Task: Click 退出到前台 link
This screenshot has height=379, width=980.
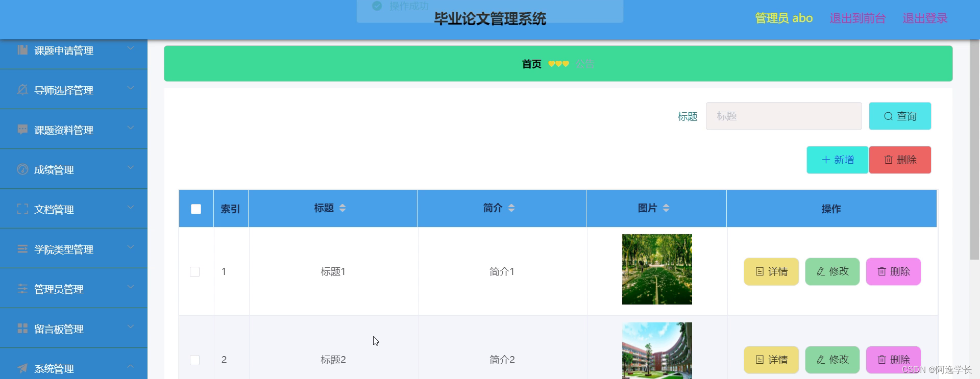Action: [857, 18]
